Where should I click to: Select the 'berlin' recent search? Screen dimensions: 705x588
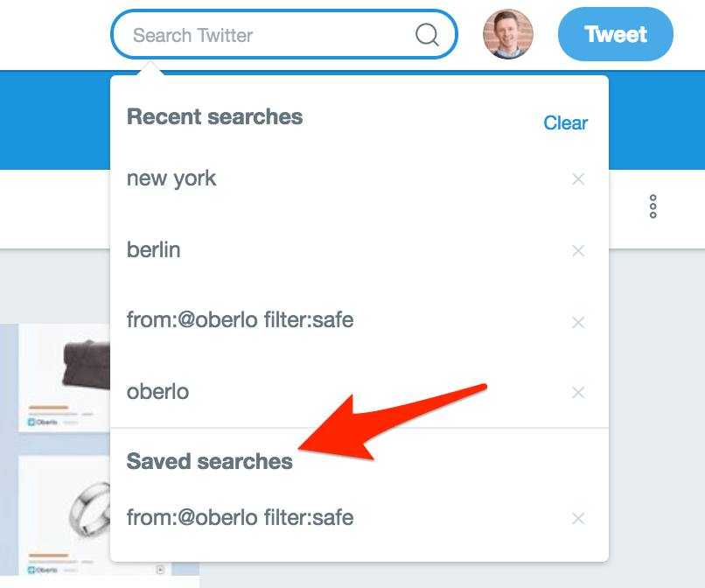tap(154, 250)
